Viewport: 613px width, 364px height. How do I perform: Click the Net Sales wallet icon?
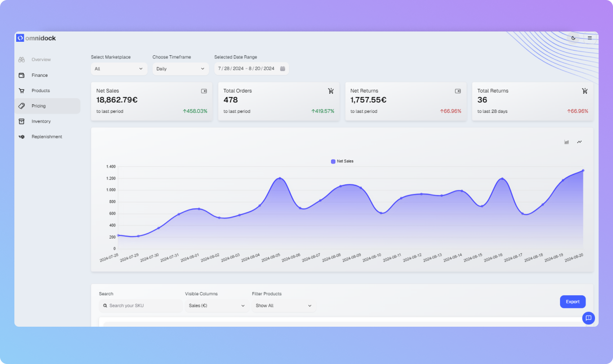coord(204,91)
